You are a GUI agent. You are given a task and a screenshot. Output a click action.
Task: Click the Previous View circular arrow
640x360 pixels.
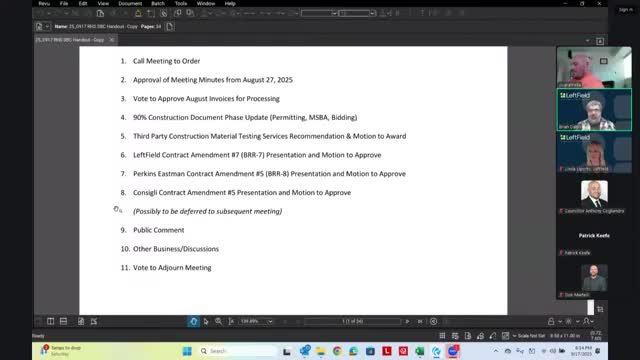(x=433, y=321)
